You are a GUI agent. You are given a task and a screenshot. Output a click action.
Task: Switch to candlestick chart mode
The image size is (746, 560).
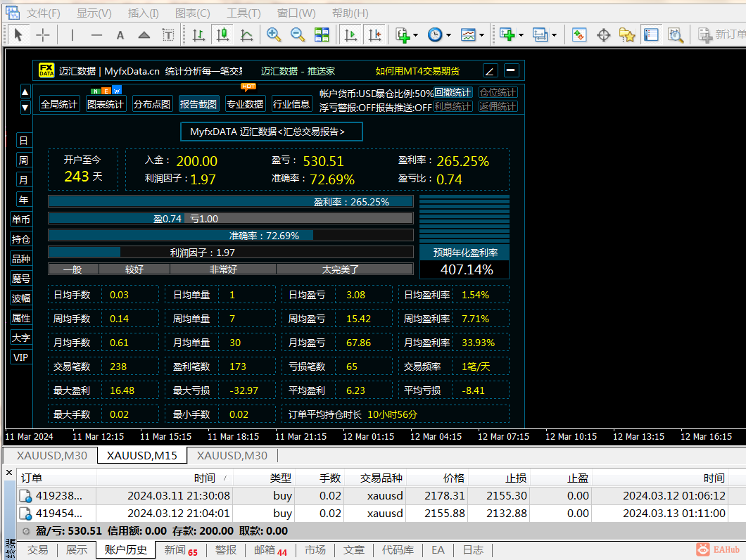point(222,34)
